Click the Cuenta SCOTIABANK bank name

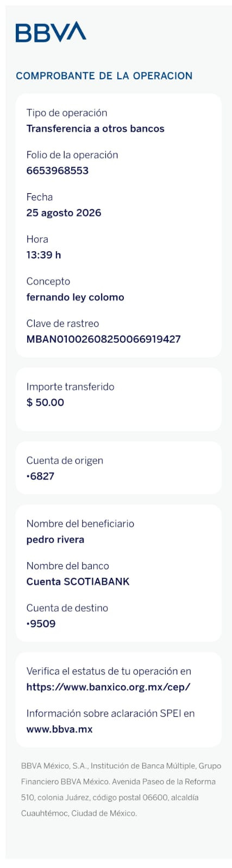pos(78,582)
